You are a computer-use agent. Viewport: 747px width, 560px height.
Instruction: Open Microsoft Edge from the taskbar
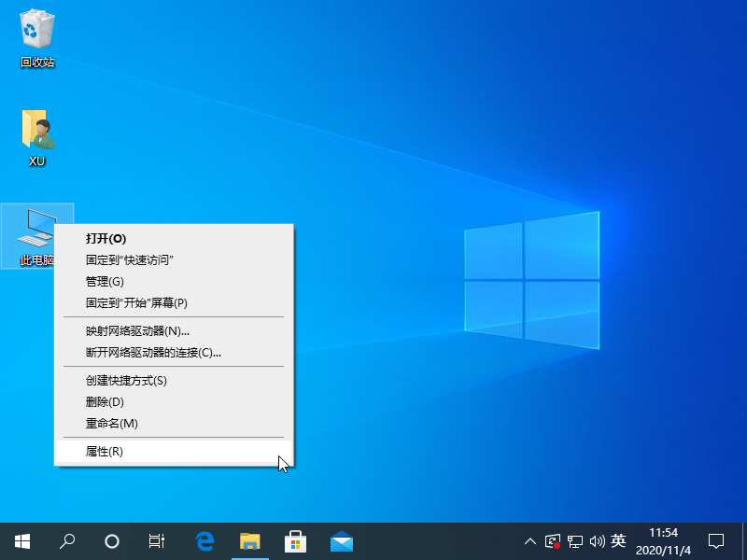point(204,541)
